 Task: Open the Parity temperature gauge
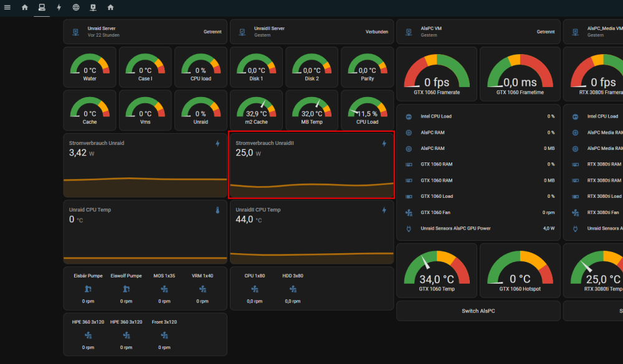[367, 67]
